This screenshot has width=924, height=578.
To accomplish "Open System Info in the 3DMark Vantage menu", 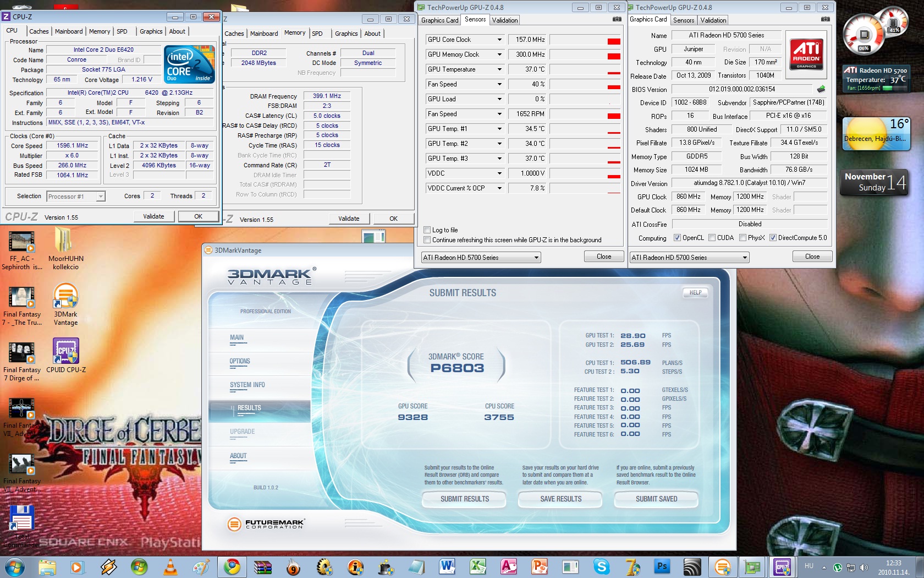I will pyautogui.click(x=248, y=385).
